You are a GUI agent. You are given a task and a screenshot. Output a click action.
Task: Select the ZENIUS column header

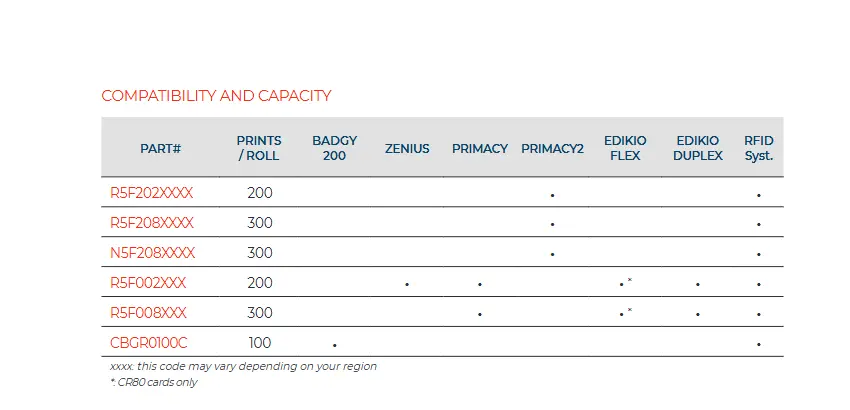coord(407,148)
